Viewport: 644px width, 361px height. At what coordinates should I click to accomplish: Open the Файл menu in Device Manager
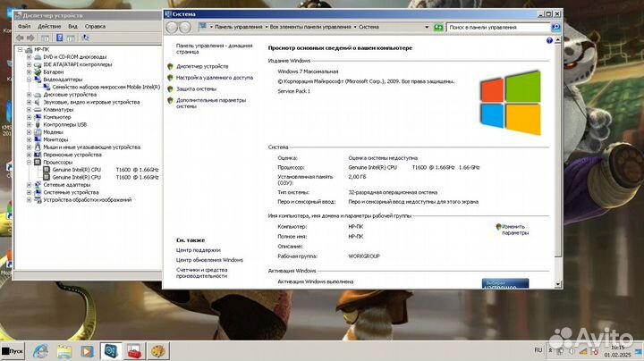[x=24, y=26]
